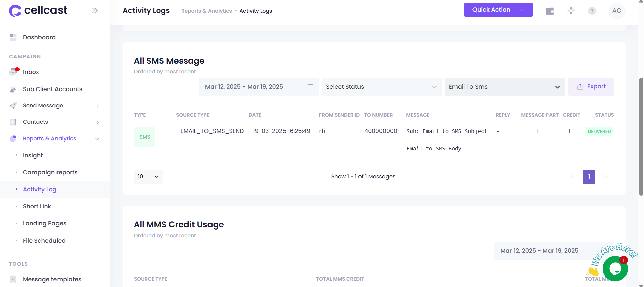Open Landing Pages
The width and height of the screenshot is (644, 287).
tap(44, 223)
